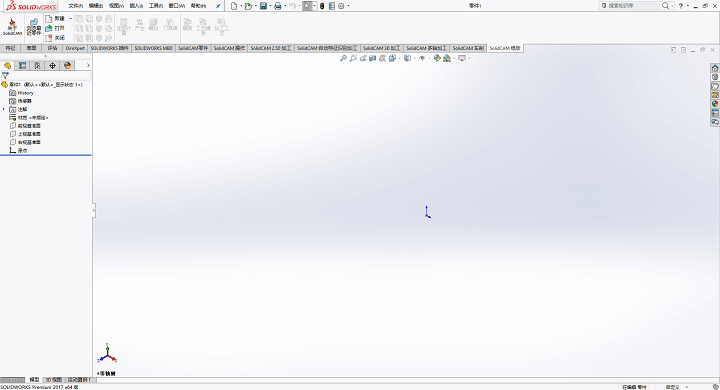This screenshot has width=720, height=390.
Task: Open dropdown arrow beside Print icon
Action: [285, 6]
